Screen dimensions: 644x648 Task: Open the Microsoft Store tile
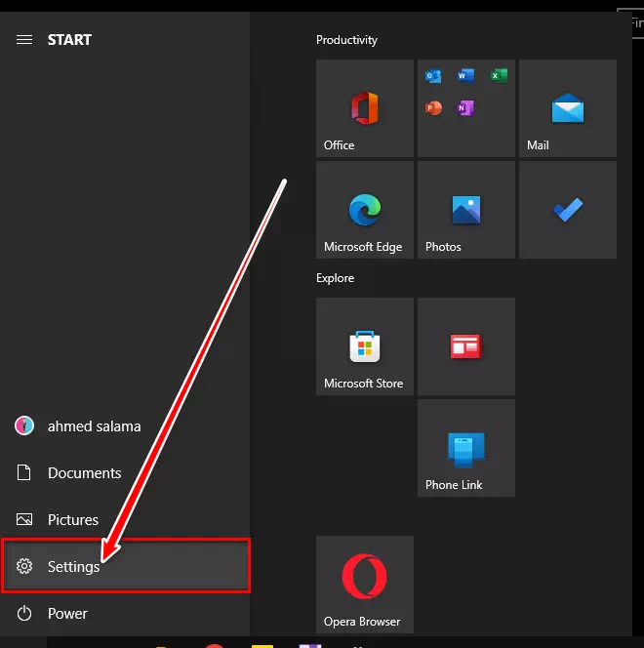pyautogui.click(x=365, y=346)
